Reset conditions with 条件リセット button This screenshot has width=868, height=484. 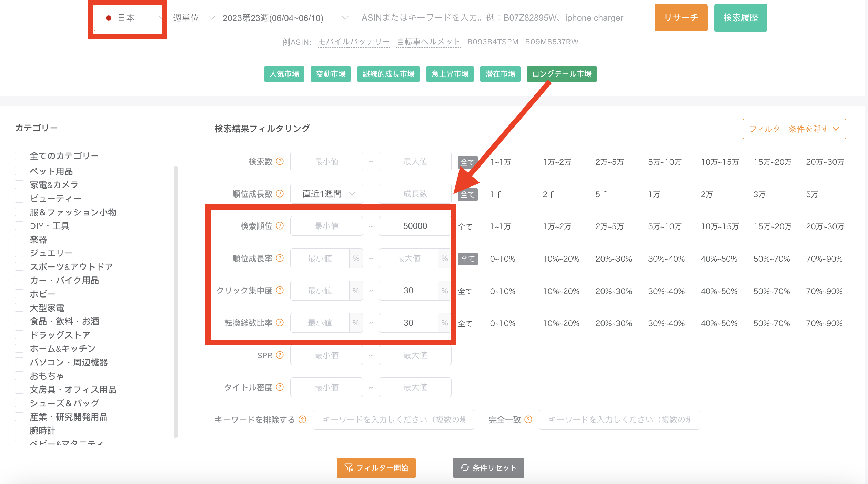[x=488, y=468]
